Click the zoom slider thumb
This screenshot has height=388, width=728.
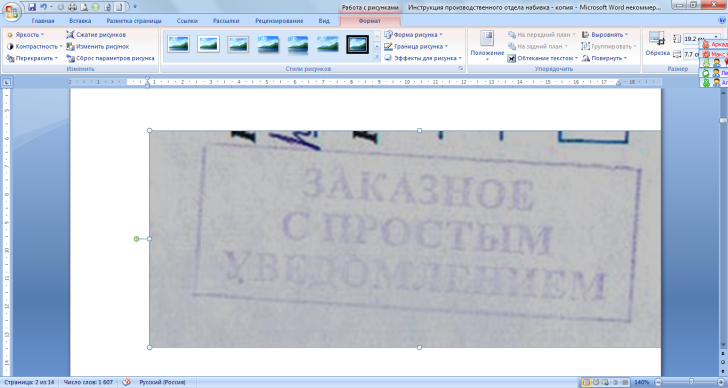[x=691, y=382]
